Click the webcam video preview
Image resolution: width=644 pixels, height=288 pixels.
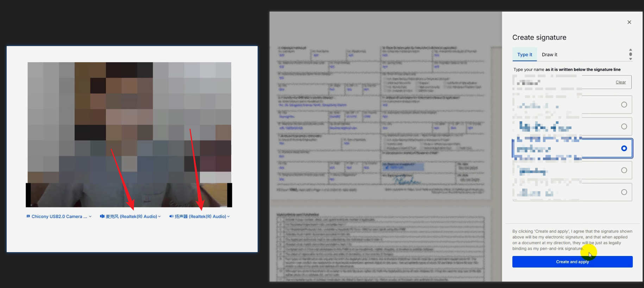129,134
